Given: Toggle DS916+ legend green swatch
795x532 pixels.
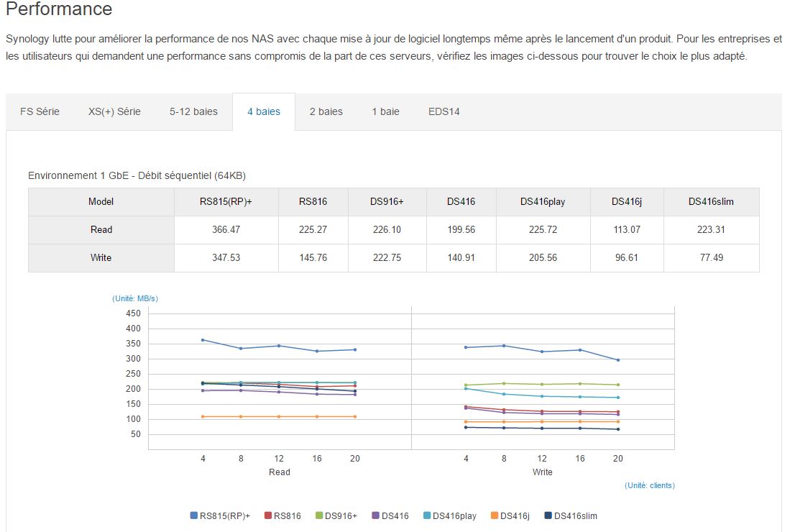Looking at the screenshot, I should 319,515.
